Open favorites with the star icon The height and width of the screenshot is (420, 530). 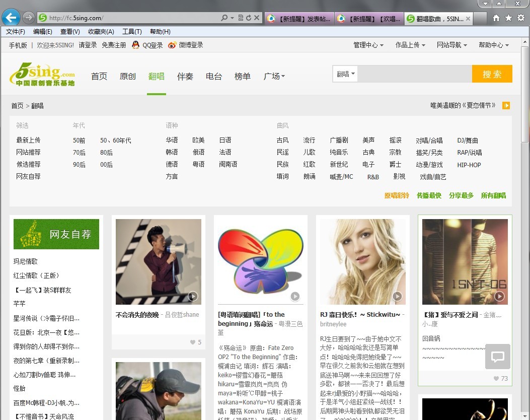pyautogui.click(x=508, y=18)
